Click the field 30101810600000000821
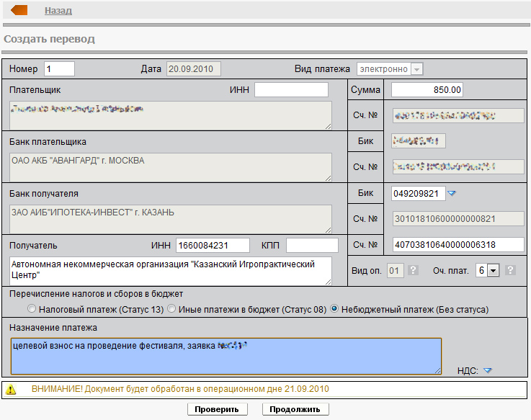 tap(458, 219)
